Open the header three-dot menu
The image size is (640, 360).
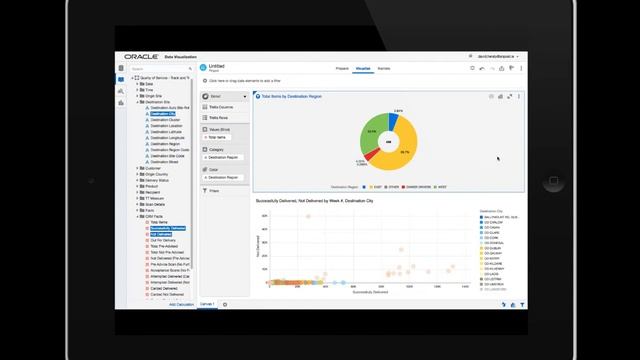521,68
